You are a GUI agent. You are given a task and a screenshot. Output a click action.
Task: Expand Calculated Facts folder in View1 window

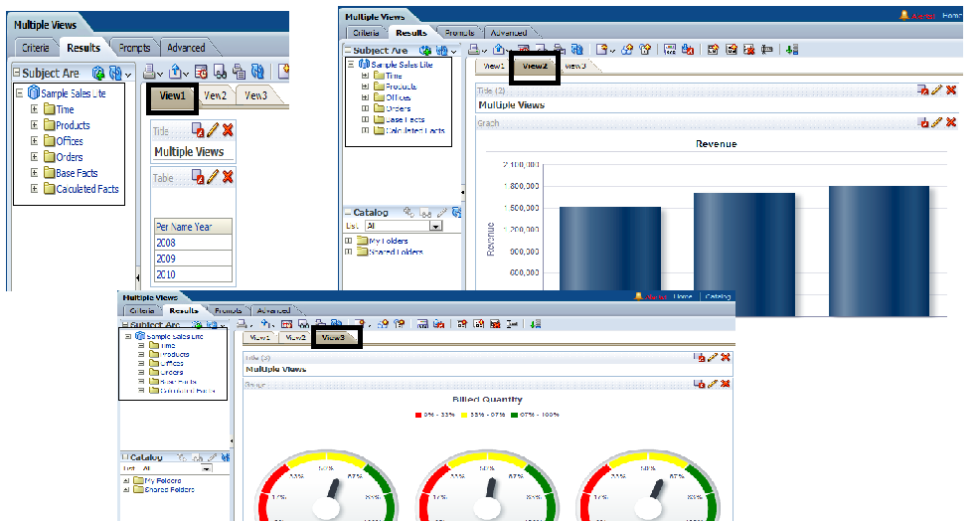(x=35, y=188)
